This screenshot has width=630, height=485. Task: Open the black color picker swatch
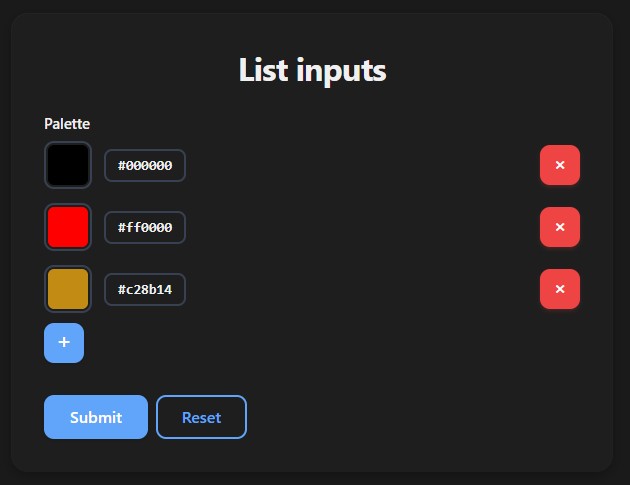tap(68, 165)
